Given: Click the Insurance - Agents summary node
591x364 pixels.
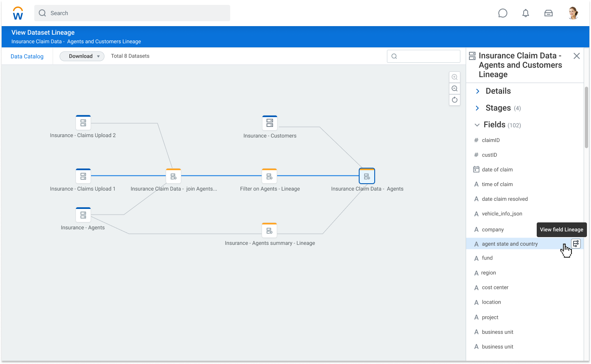Looking at the screenshot, I should click(x=269, y=231).
